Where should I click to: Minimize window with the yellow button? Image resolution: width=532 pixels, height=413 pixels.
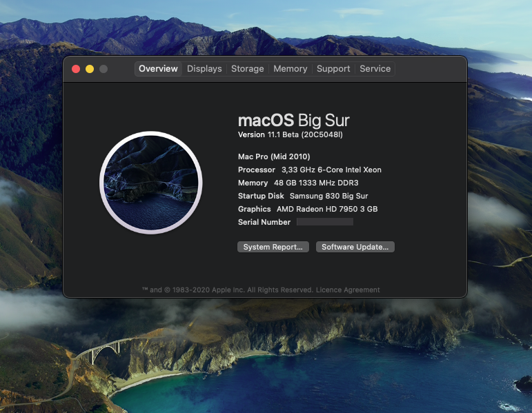[90, 69]
